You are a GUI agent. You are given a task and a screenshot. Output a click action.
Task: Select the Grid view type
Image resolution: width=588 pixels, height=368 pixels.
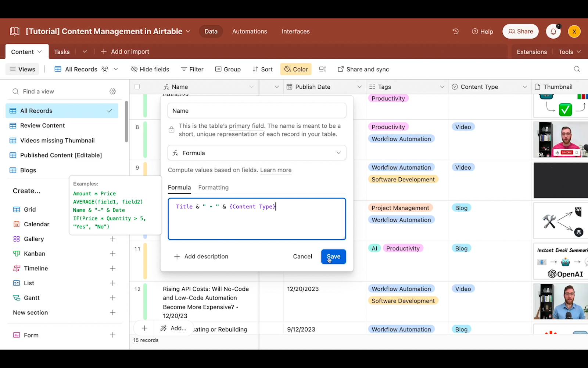tap(30, 209)
